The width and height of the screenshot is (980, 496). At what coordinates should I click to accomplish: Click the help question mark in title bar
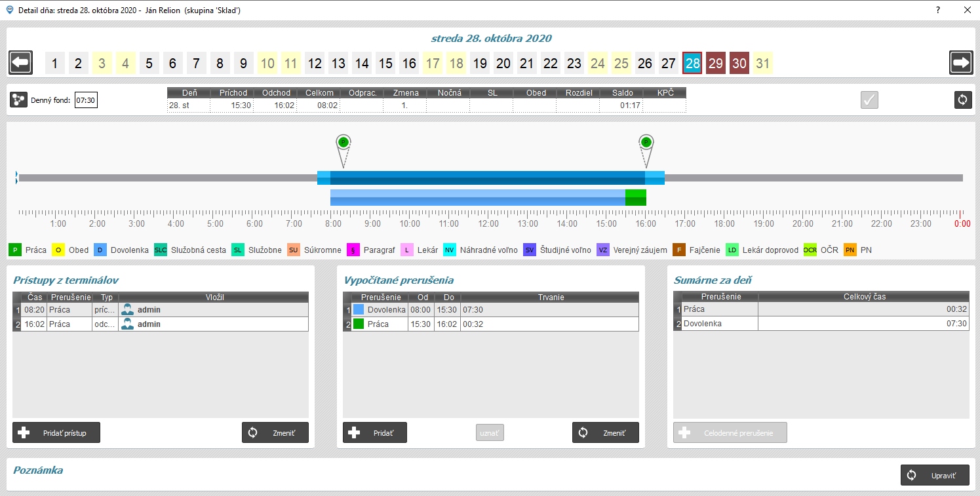938,10
